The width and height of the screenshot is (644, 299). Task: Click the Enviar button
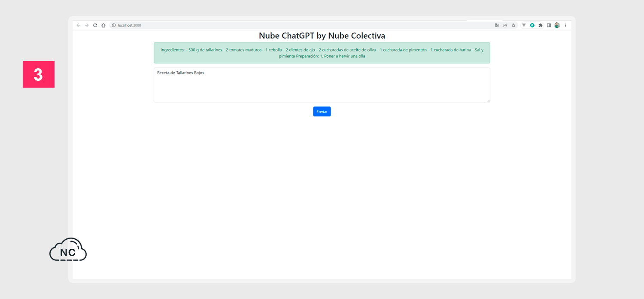coord(322,112)
